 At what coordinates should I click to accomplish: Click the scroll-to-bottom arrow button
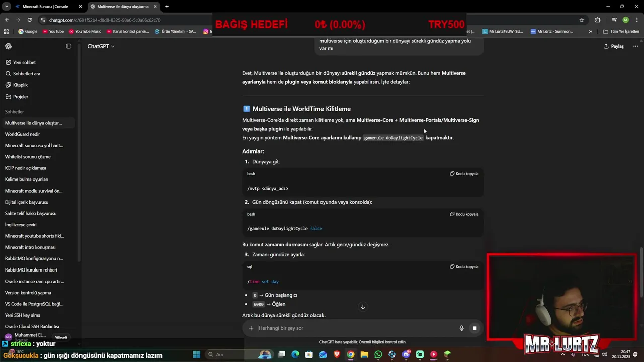pos(362,307)
